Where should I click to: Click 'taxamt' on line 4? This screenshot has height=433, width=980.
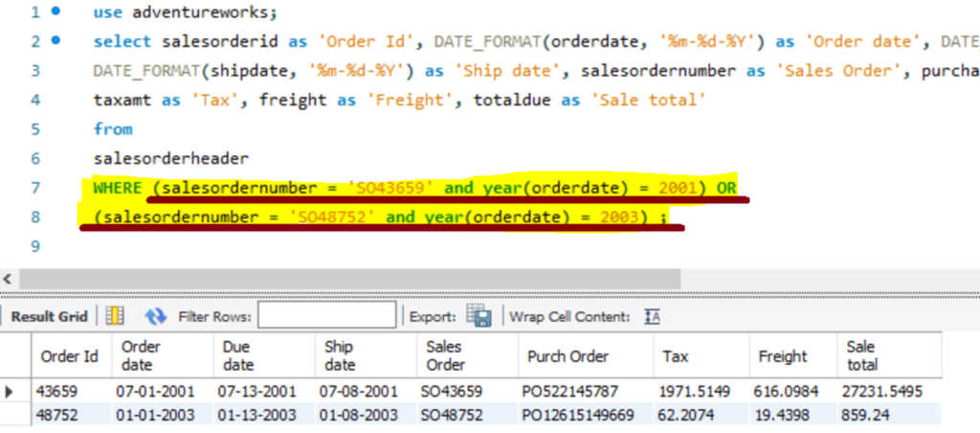(122, 100)
